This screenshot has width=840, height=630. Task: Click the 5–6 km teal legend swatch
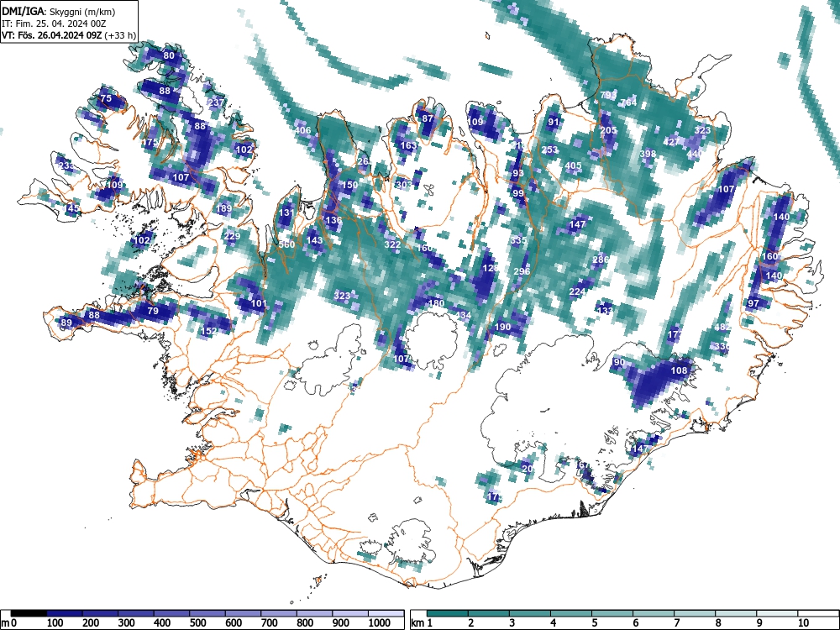[x=612, y=613]
